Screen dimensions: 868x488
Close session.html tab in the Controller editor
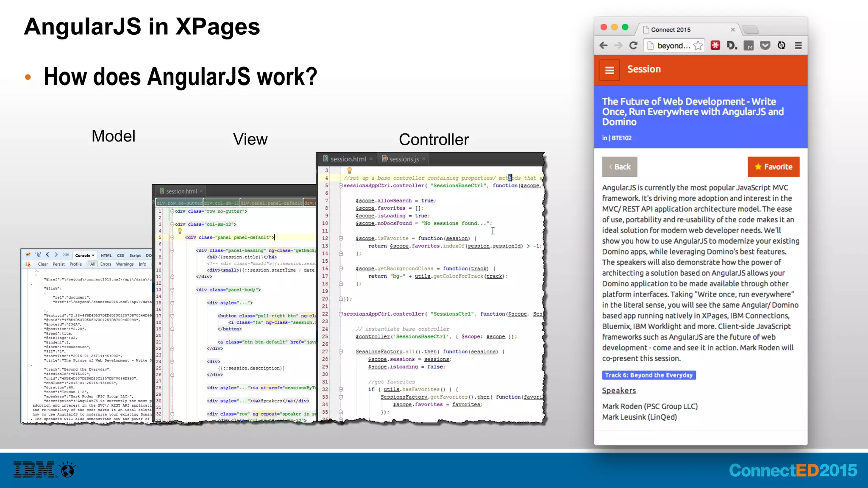pyautogui.click(x=371, y=159)
